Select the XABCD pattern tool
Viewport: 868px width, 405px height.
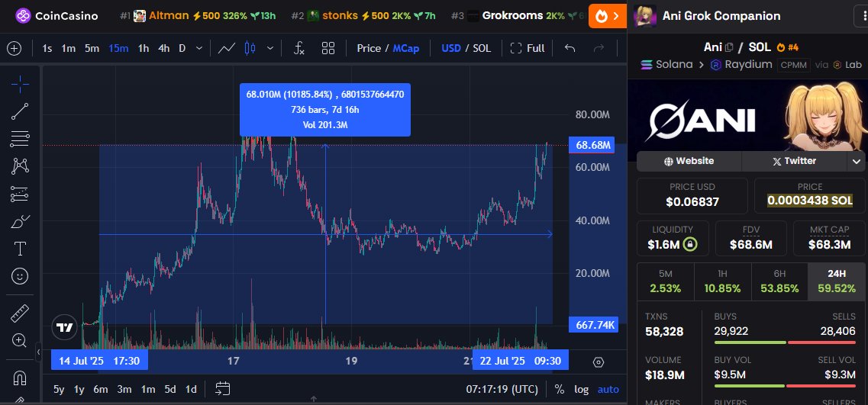point(20,166)
